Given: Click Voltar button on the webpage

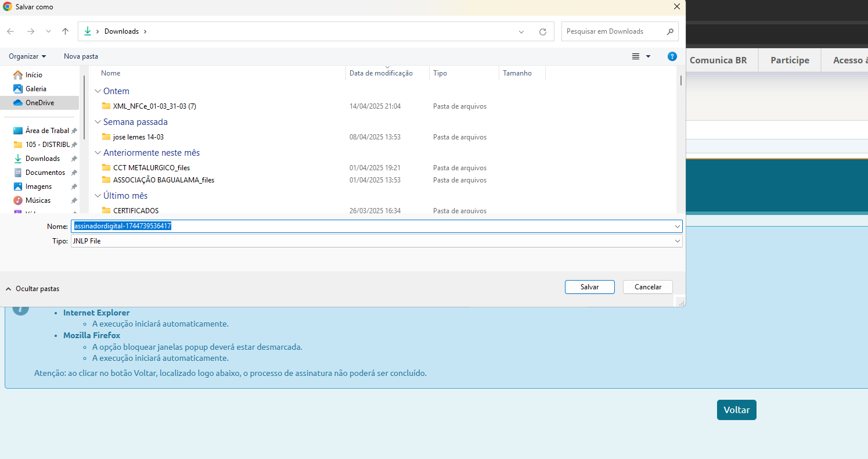Looking at the screenshot, I should pyautogui.click(x=736, y=410).
